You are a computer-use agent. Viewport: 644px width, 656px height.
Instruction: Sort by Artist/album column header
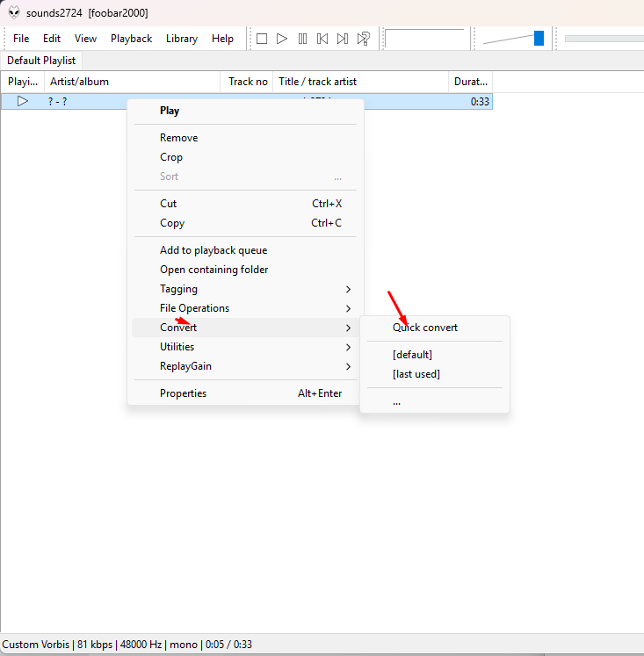point(133,82)
